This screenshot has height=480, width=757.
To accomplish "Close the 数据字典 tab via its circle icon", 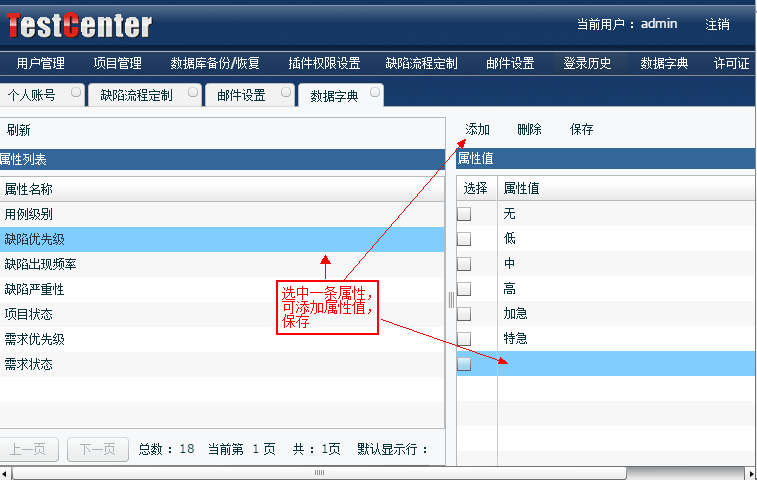I will tap(375, 91).
